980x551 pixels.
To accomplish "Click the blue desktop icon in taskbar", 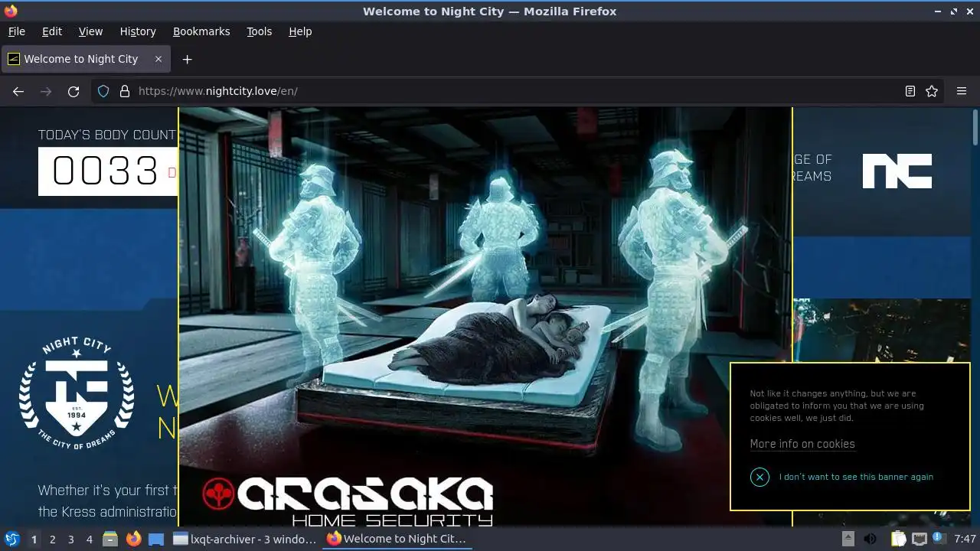I will pos(156,539).
